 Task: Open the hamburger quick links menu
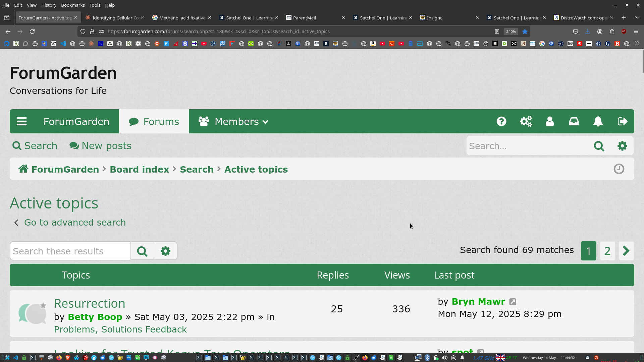point(22,121)
